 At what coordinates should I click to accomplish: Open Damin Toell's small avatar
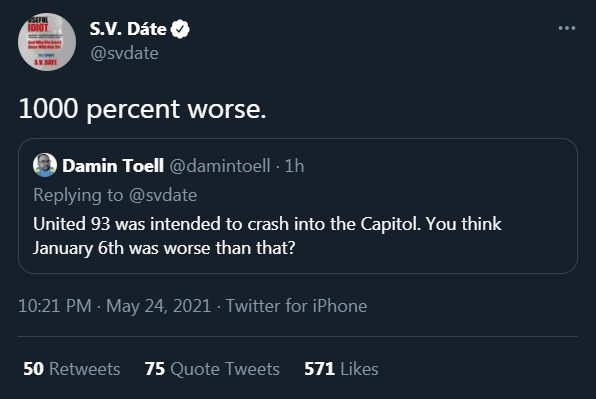pyautogui.click(x=45, y=165)
